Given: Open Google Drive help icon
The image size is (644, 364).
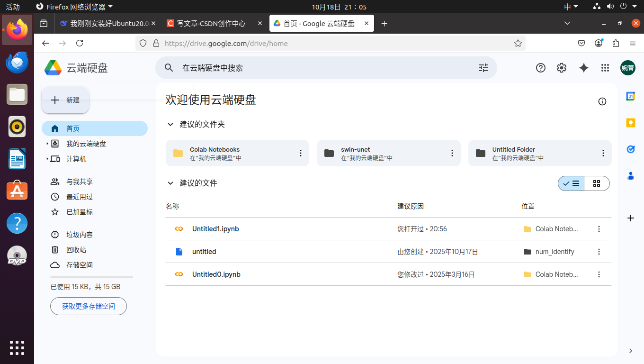Looking at the screenshot, I should click(x=541, y=68).
